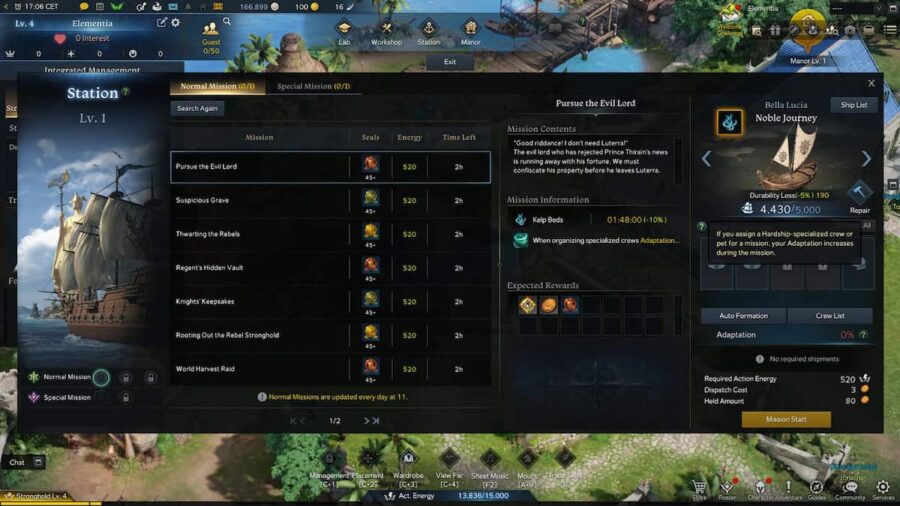
Task: Click the Station anchor icon
Action: point(428,32)
